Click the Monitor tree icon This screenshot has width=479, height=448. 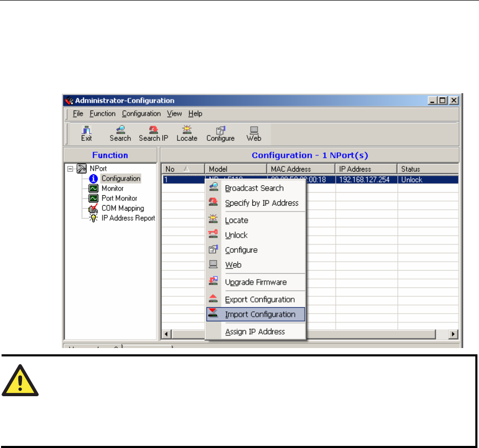pyautogui.click(x=94, y=188)
